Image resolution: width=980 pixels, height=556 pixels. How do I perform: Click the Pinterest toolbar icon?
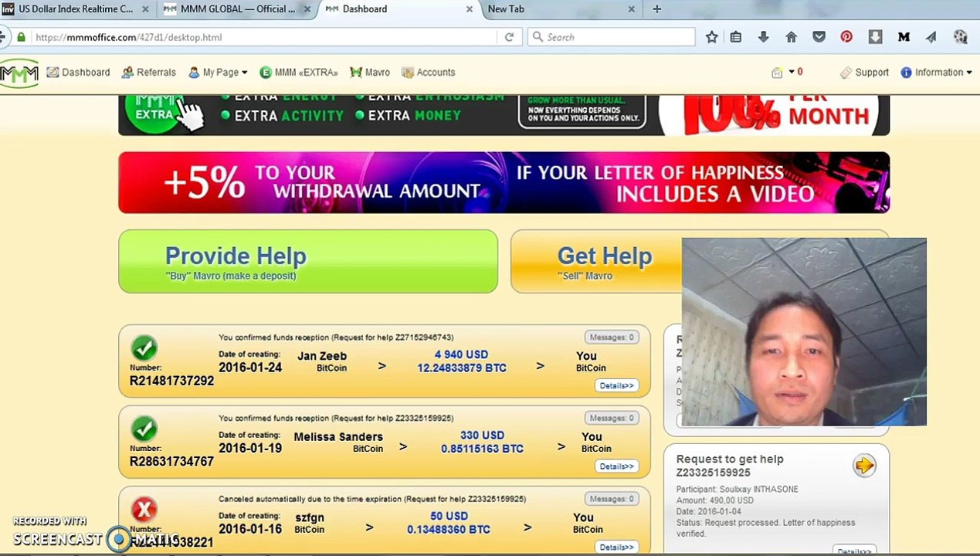[x=846, y=37]
